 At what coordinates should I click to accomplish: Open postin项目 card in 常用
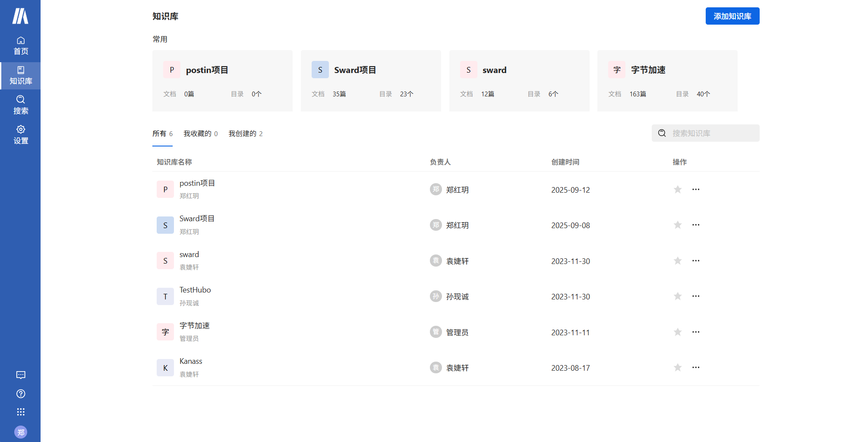click(222, 81)
